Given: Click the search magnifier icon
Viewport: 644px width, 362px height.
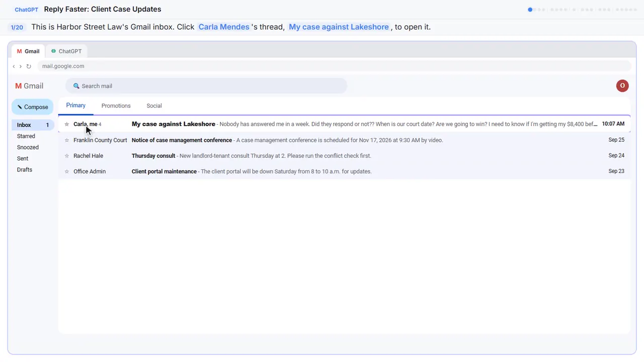Looking at the screenshot, I should coord(76,86).
